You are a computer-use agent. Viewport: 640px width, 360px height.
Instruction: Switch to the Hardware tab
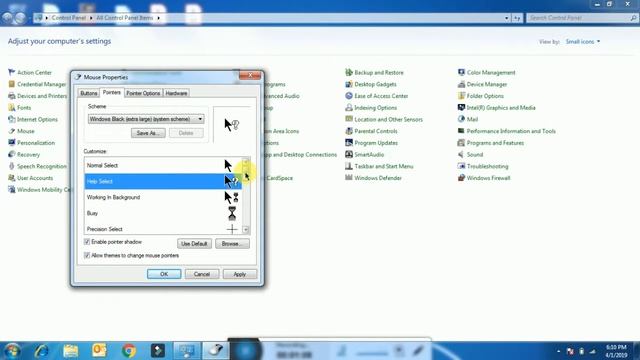coord(176,93)
